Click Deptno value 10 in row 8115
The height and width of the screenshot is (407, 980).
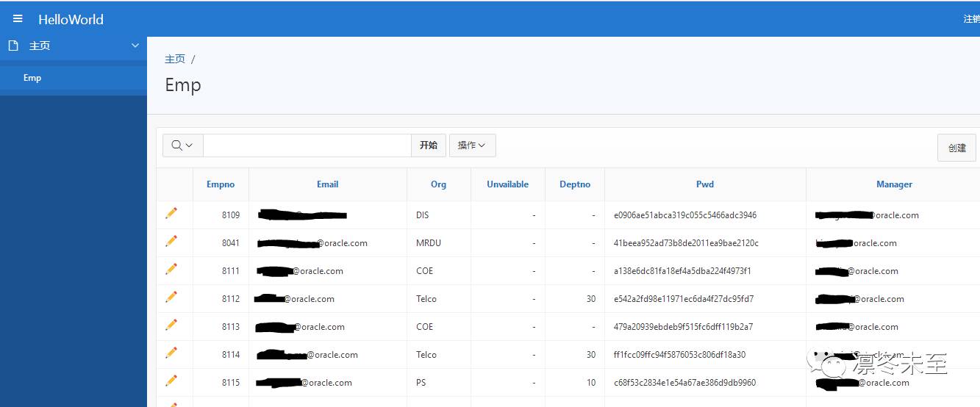point(591,383)
